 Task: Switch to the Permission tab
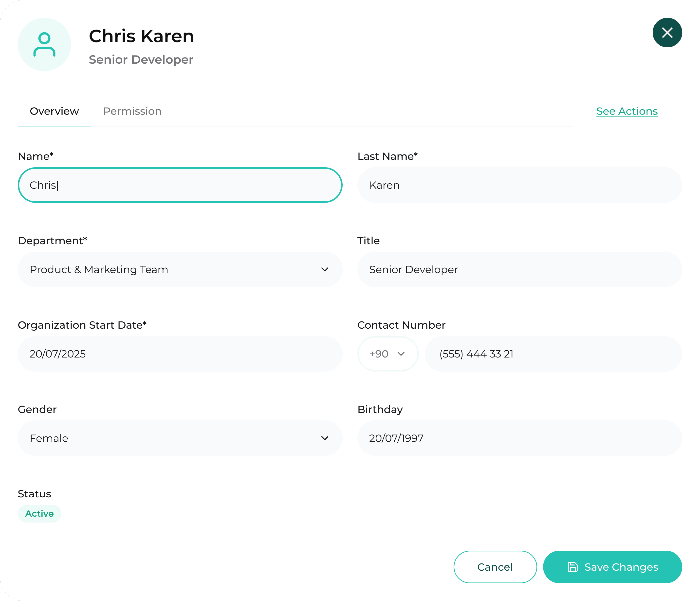point(132,111)
